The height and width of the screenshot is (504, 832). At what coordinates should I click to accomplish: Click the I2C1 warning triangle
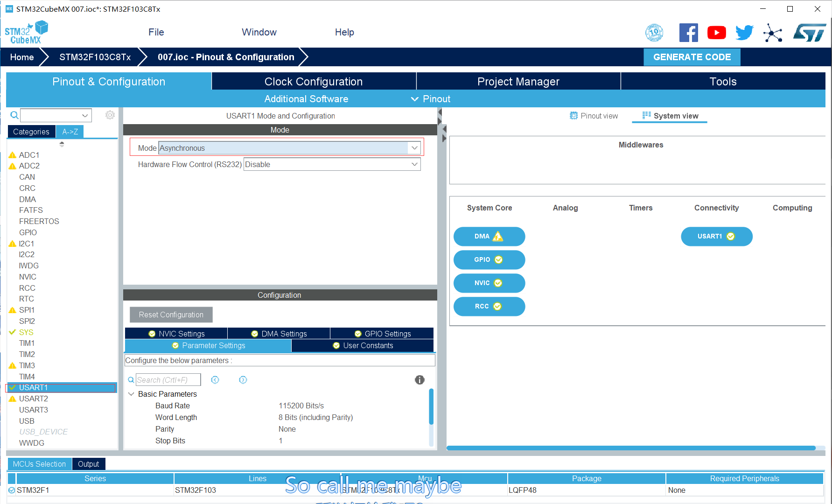click(13, 244)
